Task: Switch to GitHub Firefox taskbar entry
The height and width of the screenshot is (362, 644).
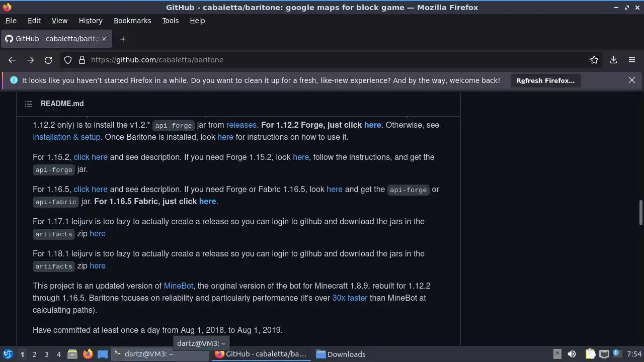Action: coord(261,354)
